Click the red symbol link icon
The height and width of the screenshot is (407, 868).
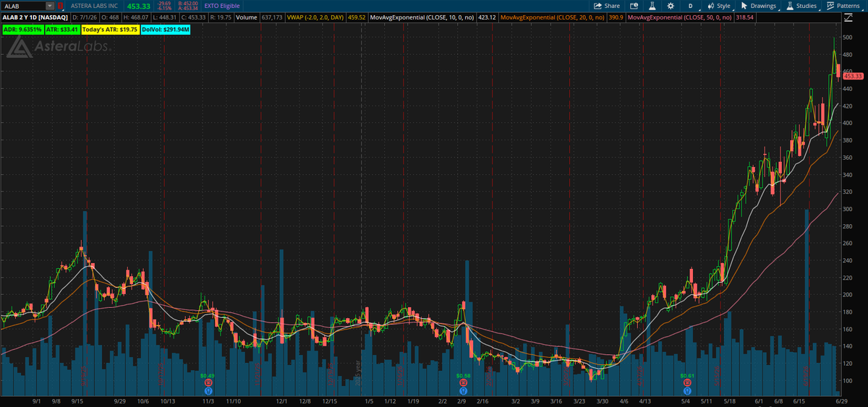click(61, 5)
